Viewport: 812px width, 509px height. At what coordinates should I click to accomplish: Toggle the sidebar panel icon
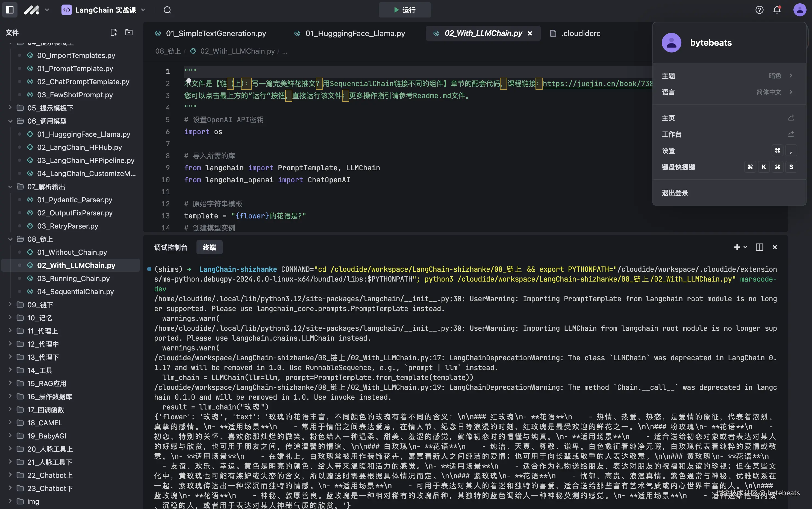click(10, 10)
